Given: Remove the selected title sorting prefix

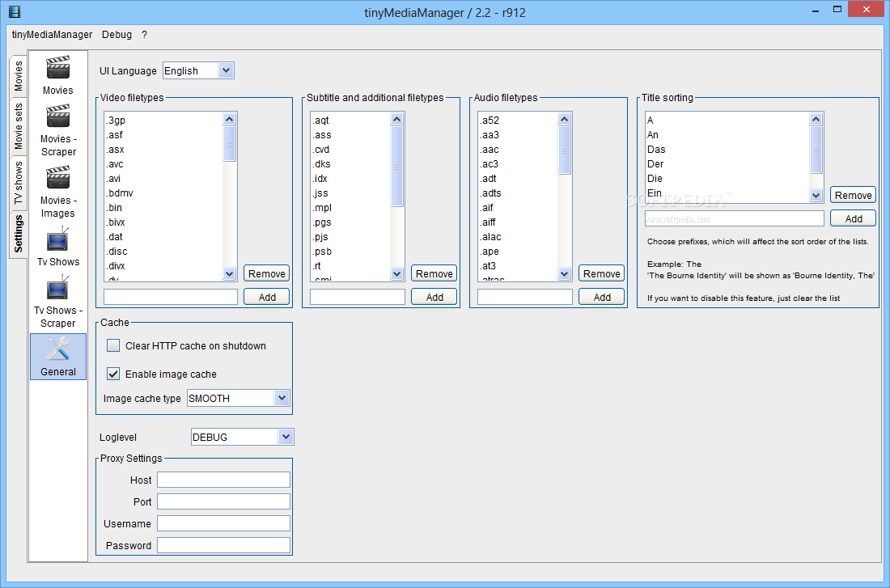Looking at the screenshot, I should pos(853,195).
